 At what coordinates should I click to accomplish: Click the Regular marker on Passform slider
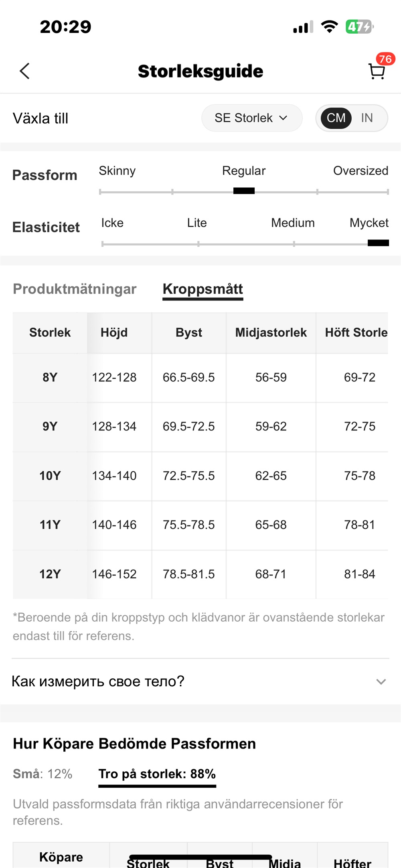pyautogui.click(x=244, y=191)
